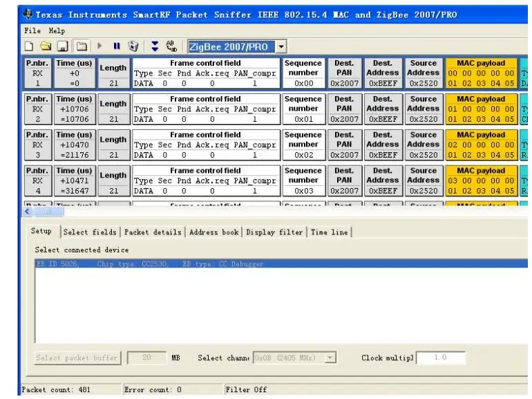Click sequence number cell 0x02
Viewport: 532px width, 399px height.
coord(303,145)
